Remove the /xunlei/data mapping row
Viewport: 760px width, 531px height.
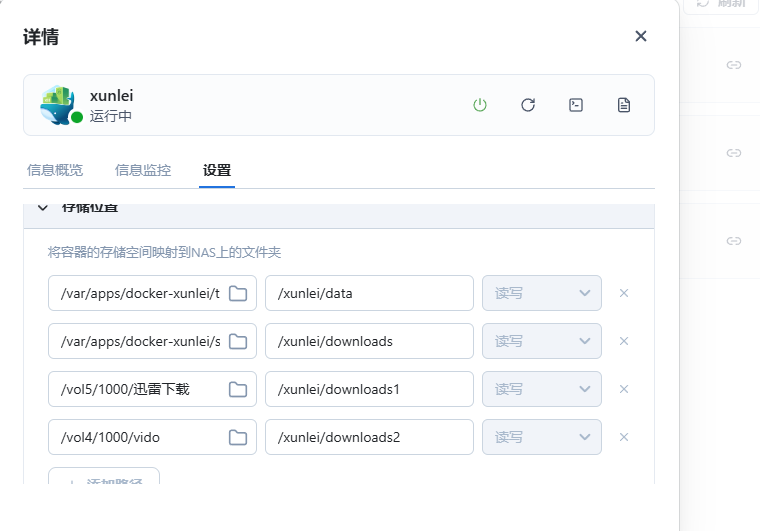coord(624,293)
